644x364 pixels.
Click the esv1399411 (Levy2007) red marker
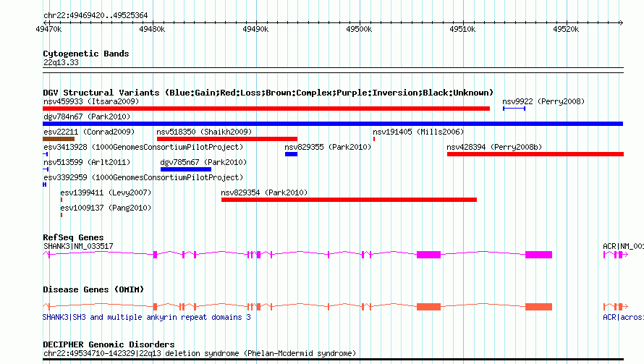tap(62, 200)
